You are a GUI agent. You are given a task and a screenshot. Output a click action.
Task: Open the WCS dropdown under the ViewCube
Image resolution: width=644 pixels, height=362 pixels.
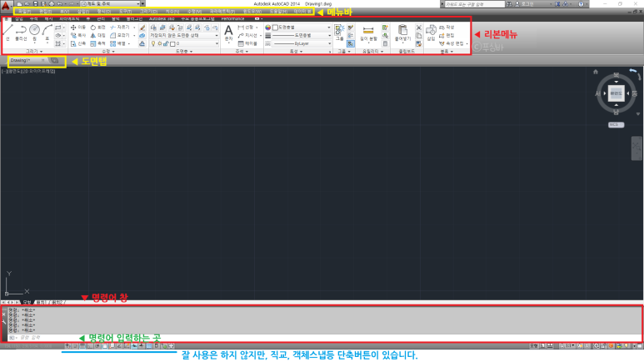(x=616, y=124)
